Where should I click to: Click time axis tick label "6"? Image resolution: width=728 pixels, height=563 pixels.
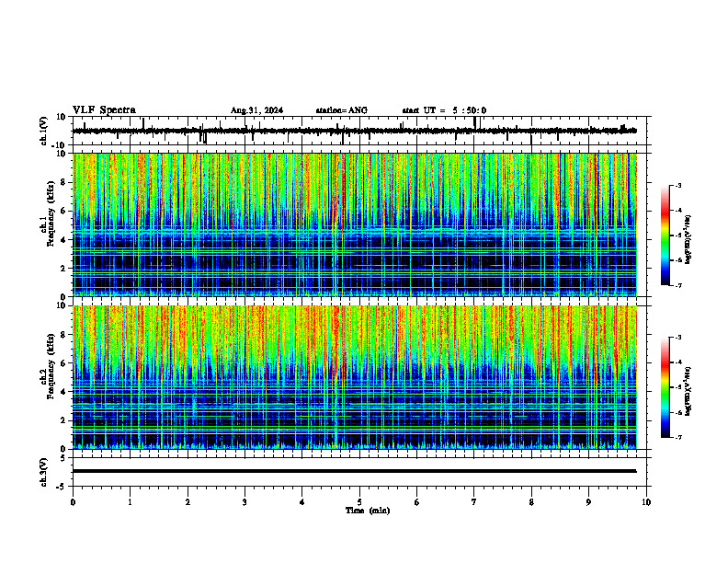coord(417,502)
